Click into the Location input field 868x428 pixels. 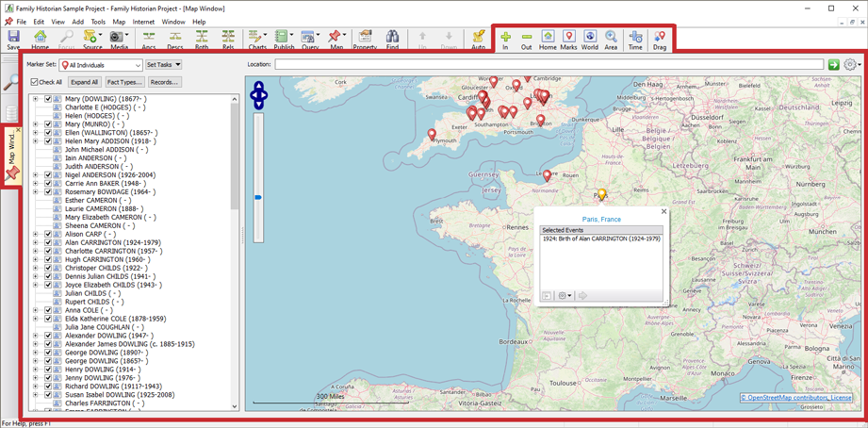point(549,65)
